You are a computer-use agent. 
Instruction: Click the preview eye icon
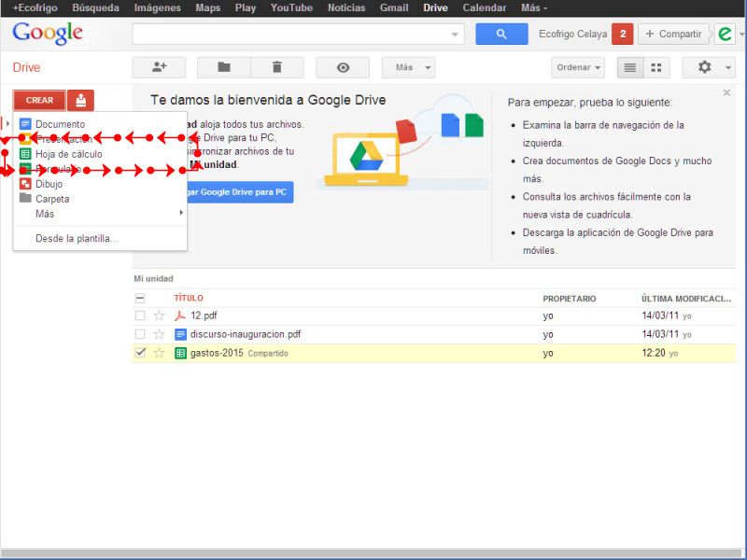pyautogui.click(x=343, y=67)
